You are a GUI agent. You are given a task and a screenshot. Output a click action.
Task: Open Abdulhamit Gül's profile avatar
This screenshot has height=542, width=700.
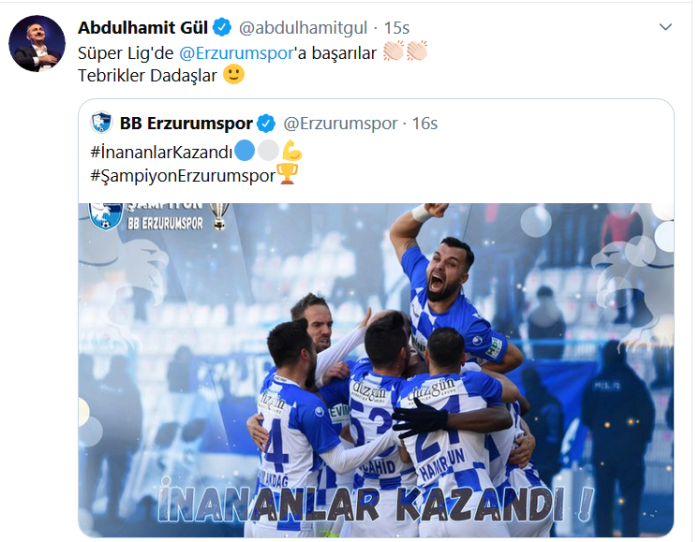(x=37, y=43)
